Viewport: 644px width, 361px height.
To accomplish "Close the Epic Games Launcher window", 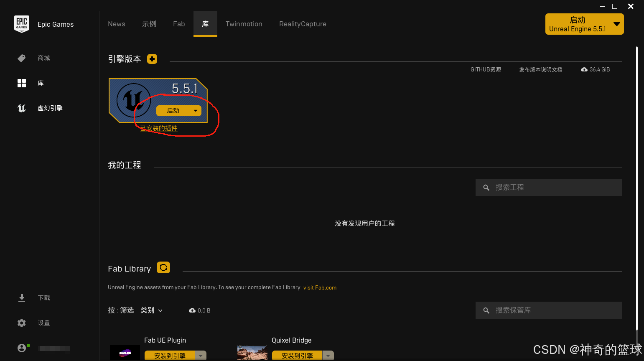I will (x=631, y=6).
